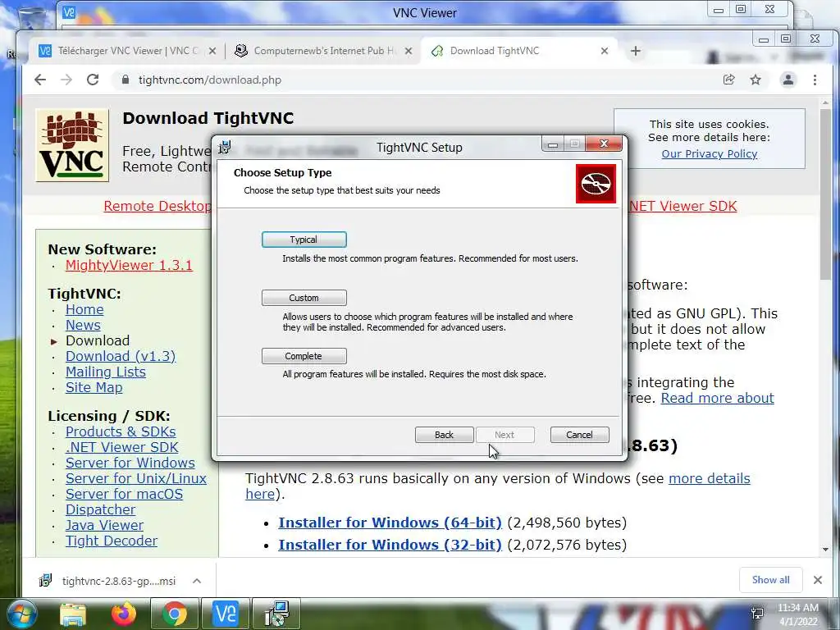
Task: Open a new browser tab
Action: tap(636, 51)
